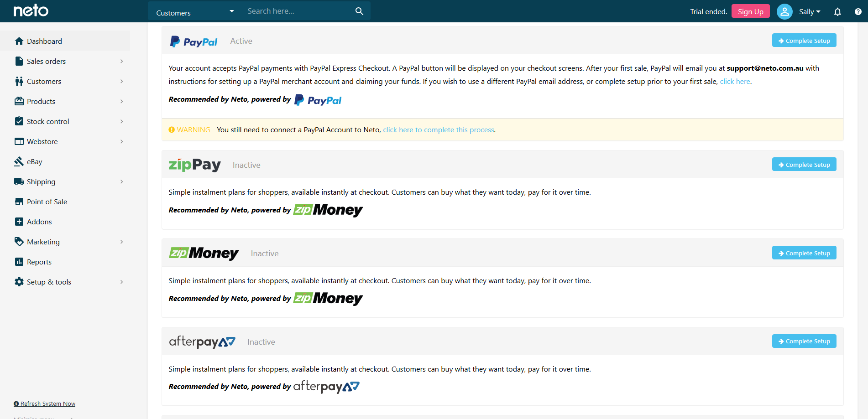The image size is (868, 419).
Task: Click the Addons plus icon
Action: tap(19, 222)
